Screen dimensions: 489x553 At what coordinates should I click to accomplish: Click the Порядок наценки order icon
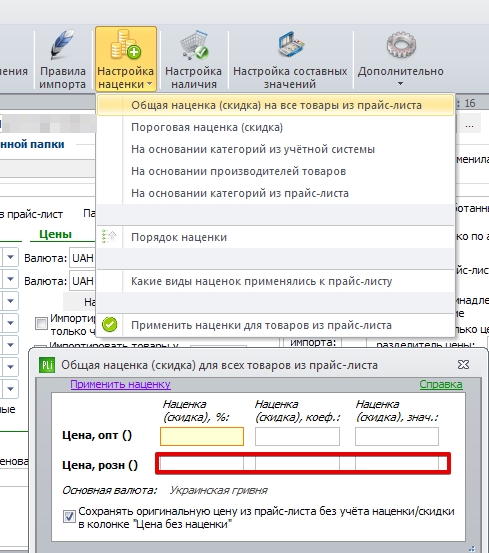tap(109, 236)
